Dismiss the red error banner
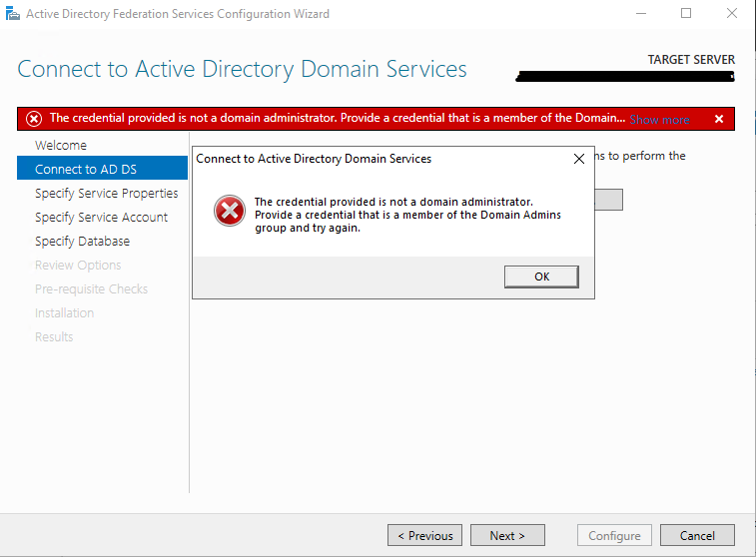The height and width of the screenshot is (557, 756). 719,119
